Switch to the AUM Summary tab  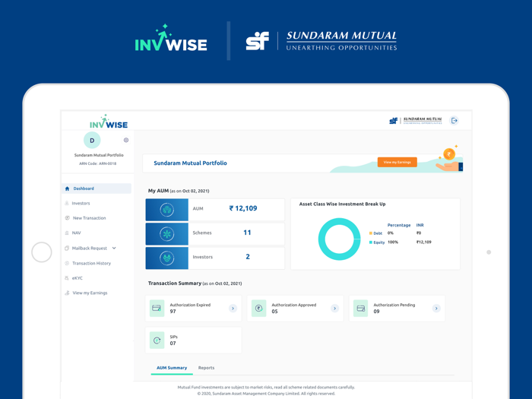(172, 368)
